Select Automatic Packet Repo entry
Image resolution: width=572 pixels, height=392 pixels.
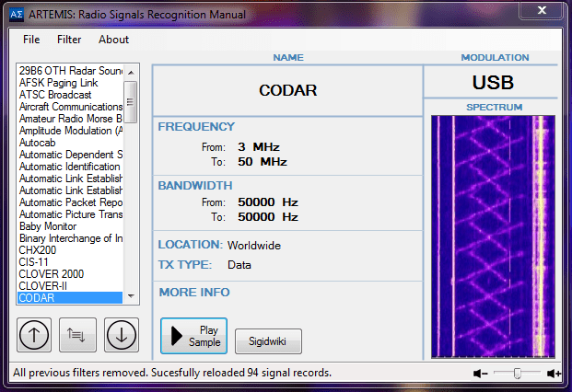point(70,202)
